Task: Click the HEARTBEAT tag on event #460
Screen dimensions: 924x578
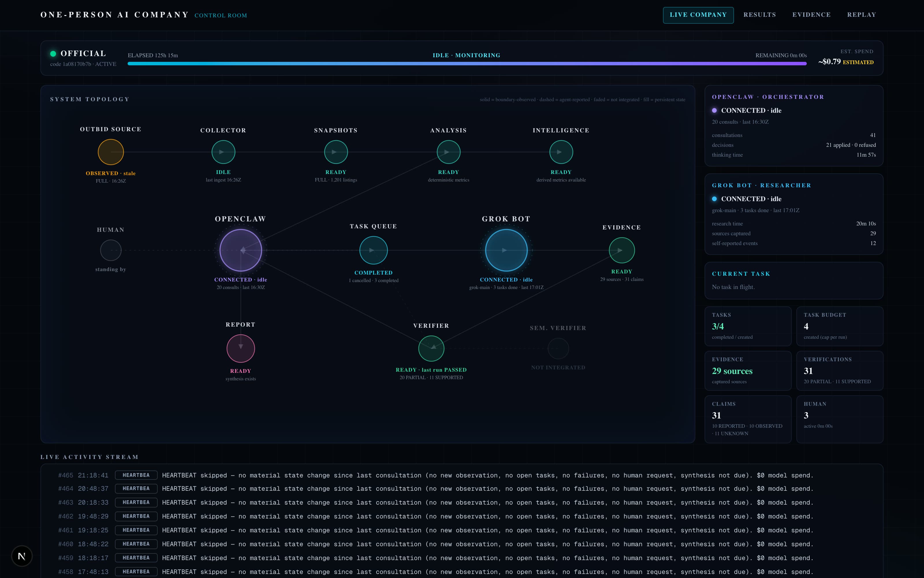Action: pos(136,544)
